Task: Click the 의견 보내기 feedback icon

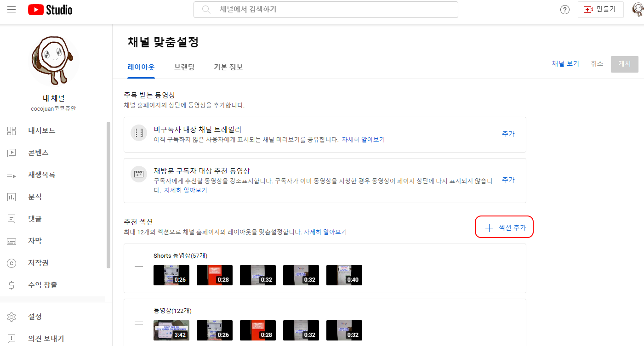Action: pos(12,339)
